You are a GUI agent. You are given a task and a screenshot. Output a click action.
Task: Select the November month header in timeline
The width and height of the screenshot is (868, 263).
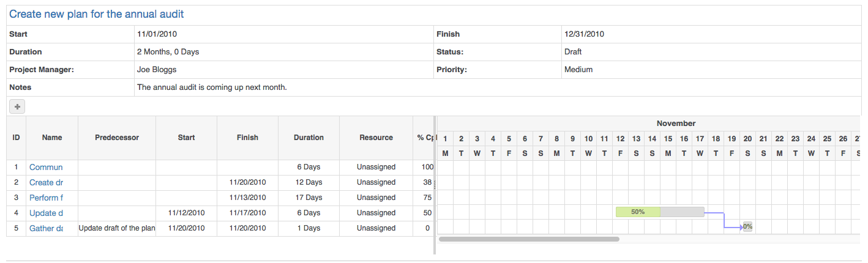click(x=676, y=124)
